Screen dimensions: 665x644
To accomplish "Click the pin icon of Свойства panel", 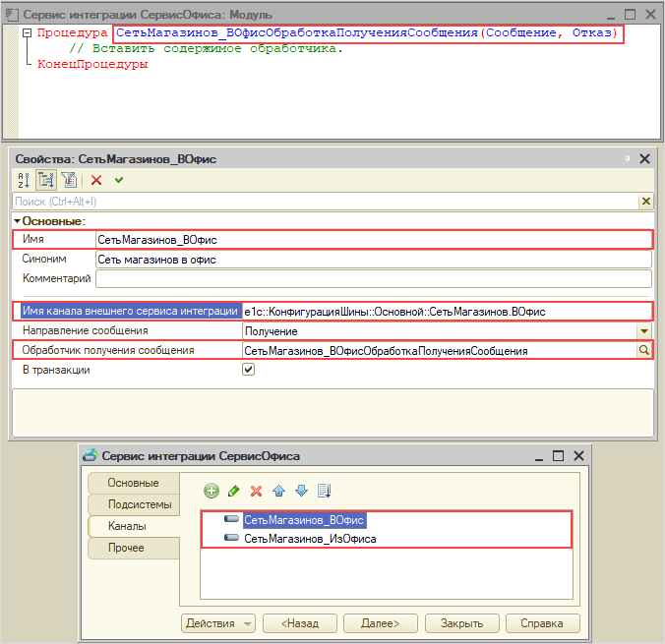I will [x=628, y=159].
